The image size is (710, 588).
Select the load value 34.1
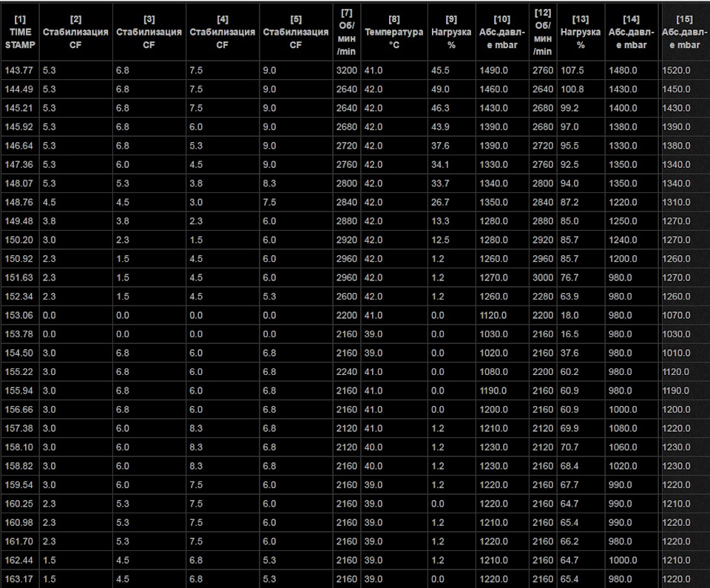(x=440, y=164)
